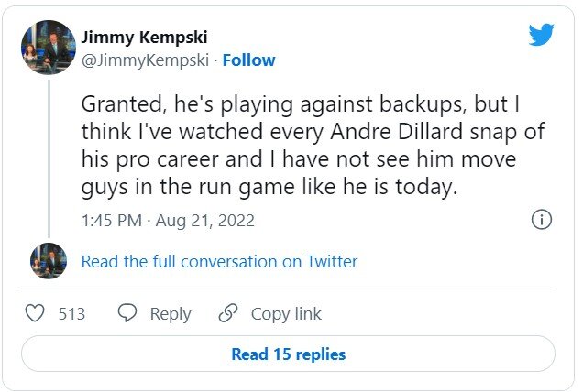Viewport: 583px width, 392px height.
Task: Open the 1:45 PM timestamp
Action: click(110, 221)
